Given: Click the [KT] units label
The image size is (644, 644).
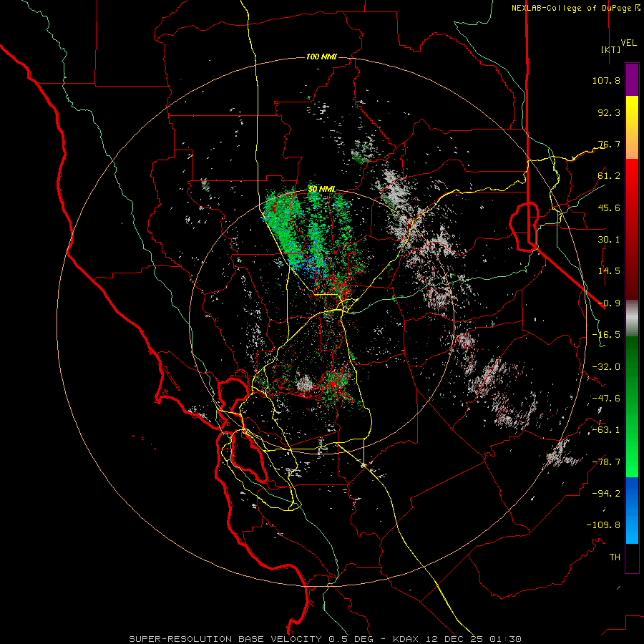Looking at the screenshot, I should tap(611, 49).
